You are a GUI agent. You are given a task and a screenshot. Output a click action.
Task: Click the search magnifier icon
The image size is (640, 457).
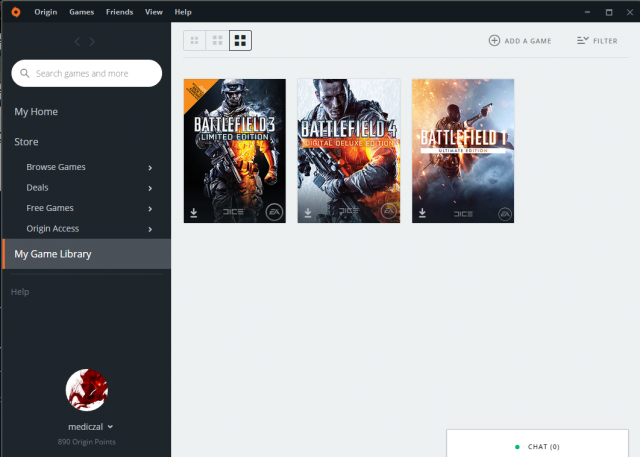(x=24, y=73)
